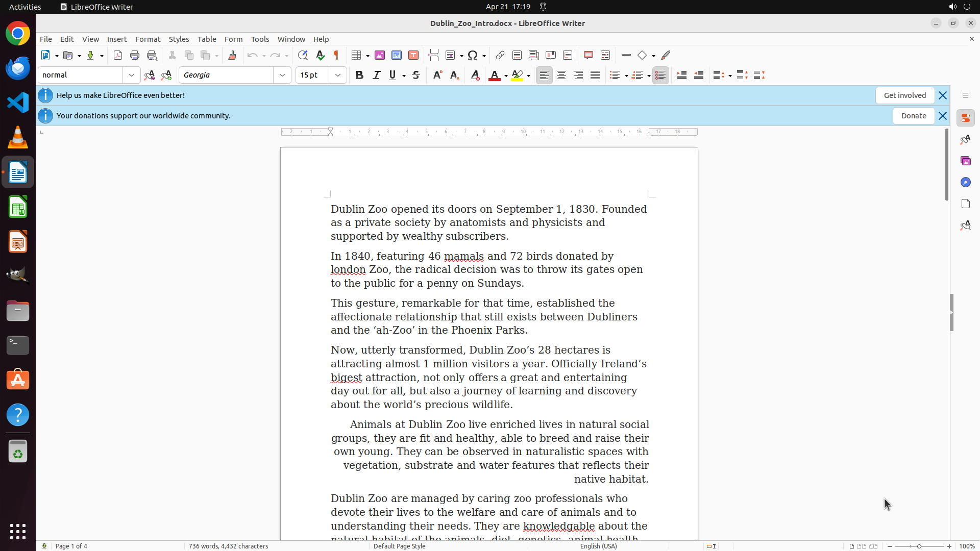Viewport: 980px width, 551px height.
Task: Insert an image from toolbar
Action: [x=380, y=55]
